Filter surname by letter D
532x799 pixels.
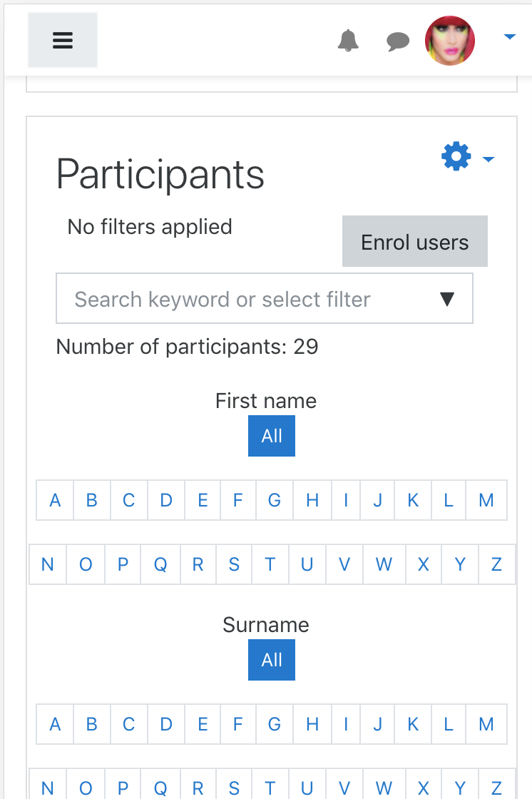pos(166,724)
